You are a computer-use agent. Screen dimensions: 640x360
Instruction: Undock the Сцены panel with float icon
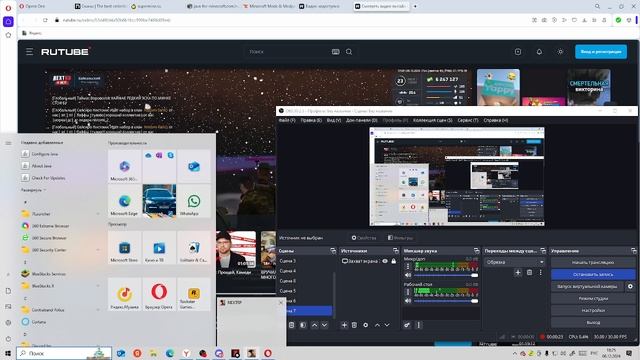tap(333, 251)
